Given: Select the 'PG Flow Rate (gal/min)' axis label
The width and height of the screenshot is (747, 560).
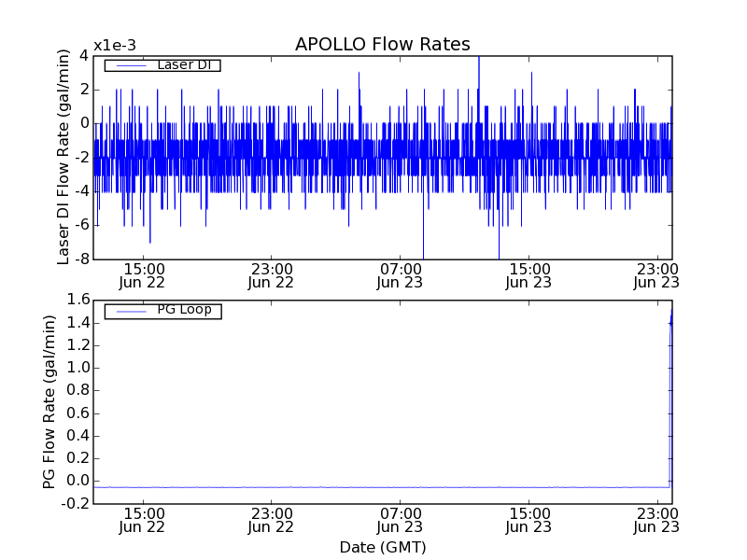Looking at the screenshot, I should point(49,402).
